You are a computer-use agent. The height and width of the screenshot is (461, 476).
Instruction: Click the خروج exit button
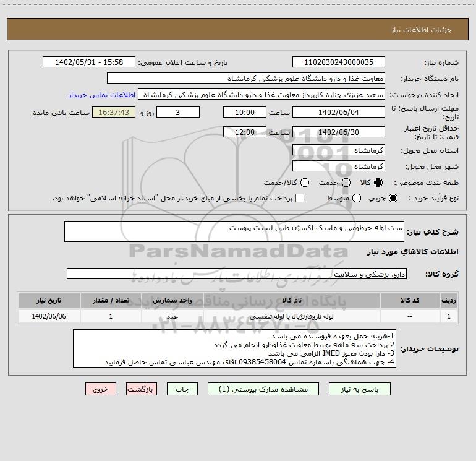[x=101, y=389]
